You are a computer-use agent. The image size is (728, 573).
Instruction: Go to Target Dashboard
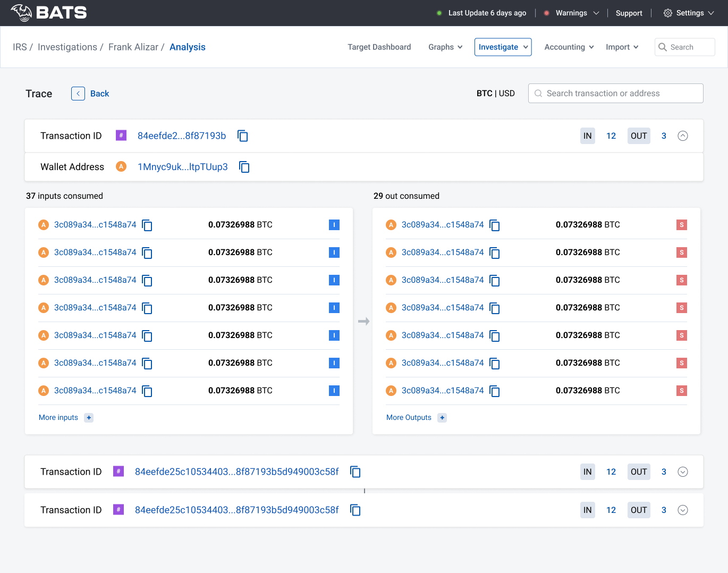tap(379, 47)
